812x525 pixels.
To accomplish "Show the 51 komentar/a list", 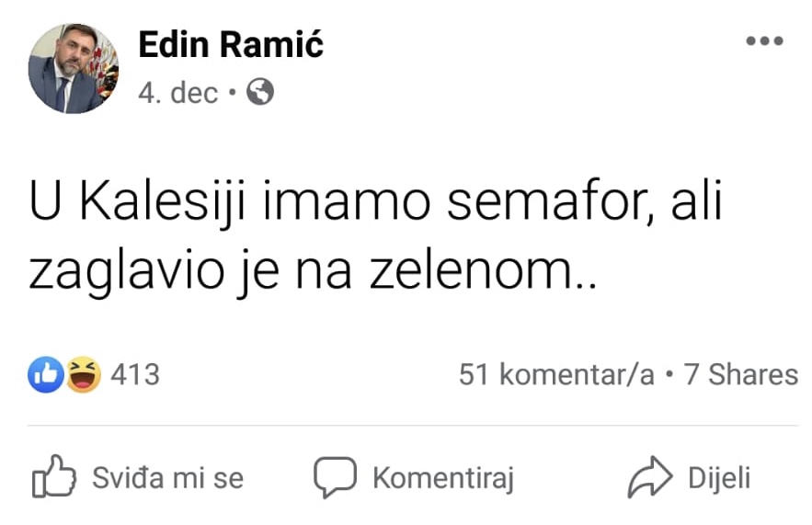I will (x=556, y=375).
